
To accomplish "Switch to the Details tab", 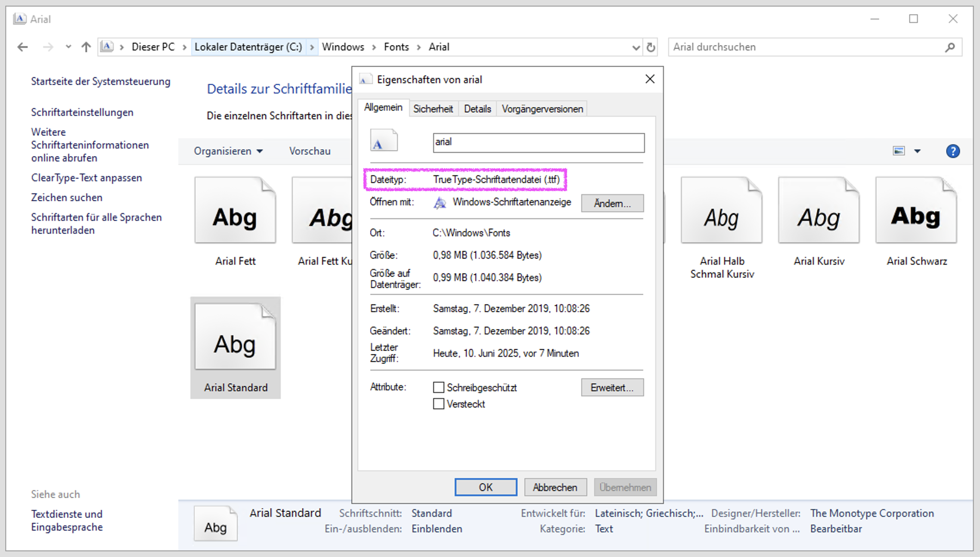I will tap(478, 109).
